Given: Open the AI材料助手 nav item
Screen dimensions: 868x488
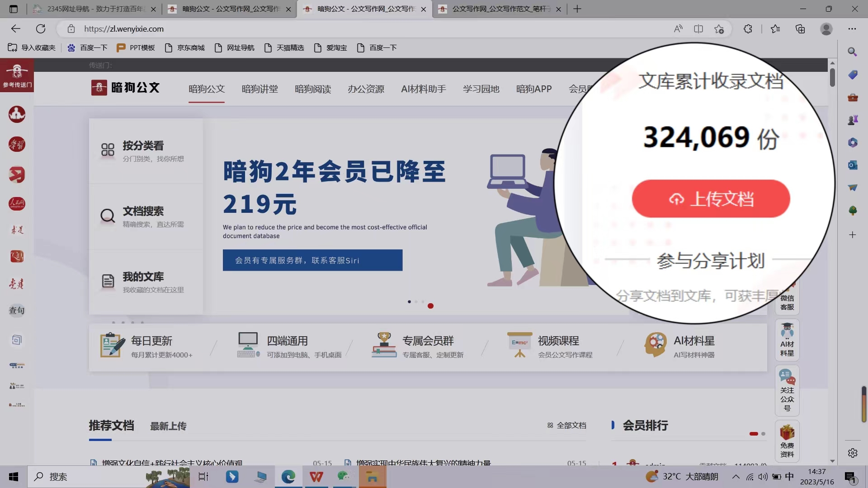Looking at the screenshot, I should tap(424, 89).
